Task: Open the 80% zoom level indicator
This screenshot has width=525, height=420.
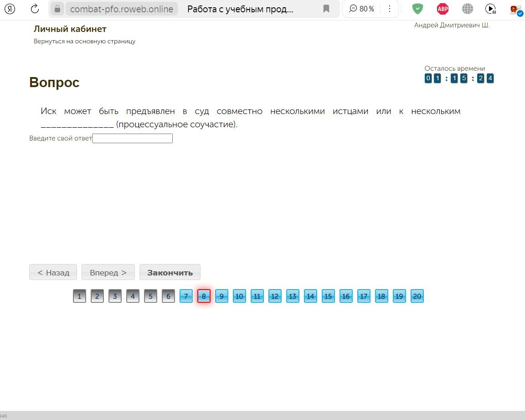Action: click(361, 9)
